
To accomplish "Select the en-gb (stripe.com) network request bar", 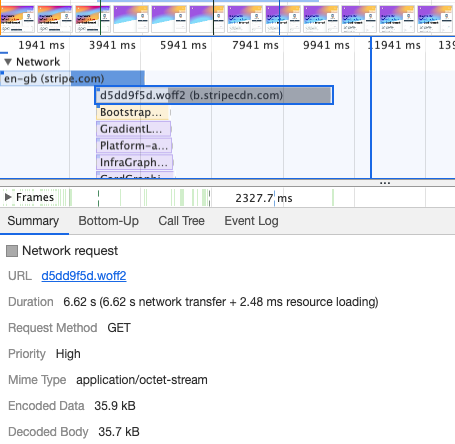I will pyautogui.click(x=72, y=79).
